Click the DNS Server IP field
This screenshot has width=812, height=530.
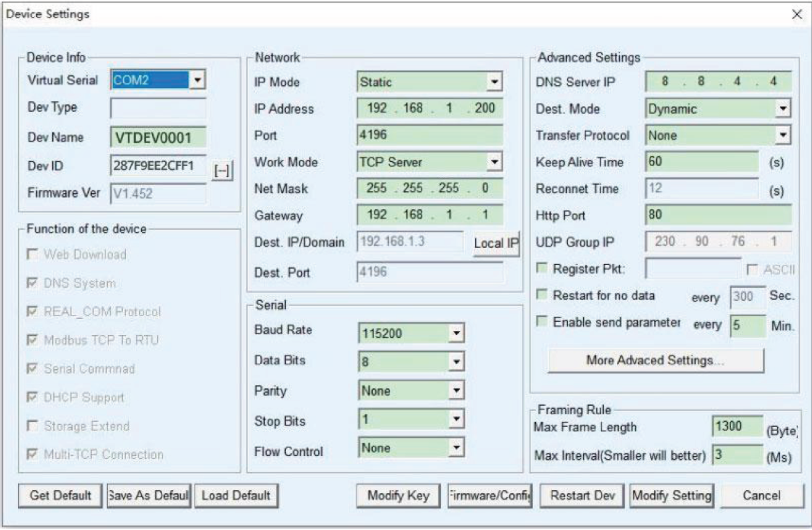[718, 82]
